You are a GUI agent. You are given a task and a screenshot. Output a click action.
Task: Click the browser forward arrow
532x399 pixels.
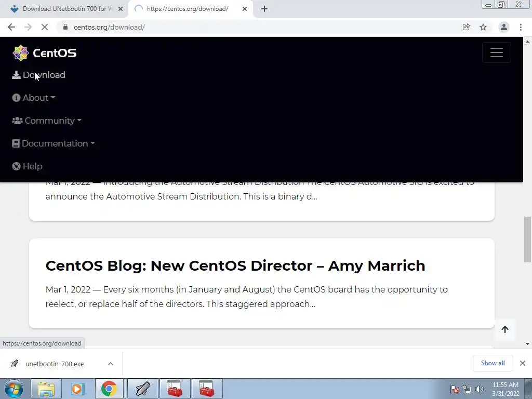(28, 27)
